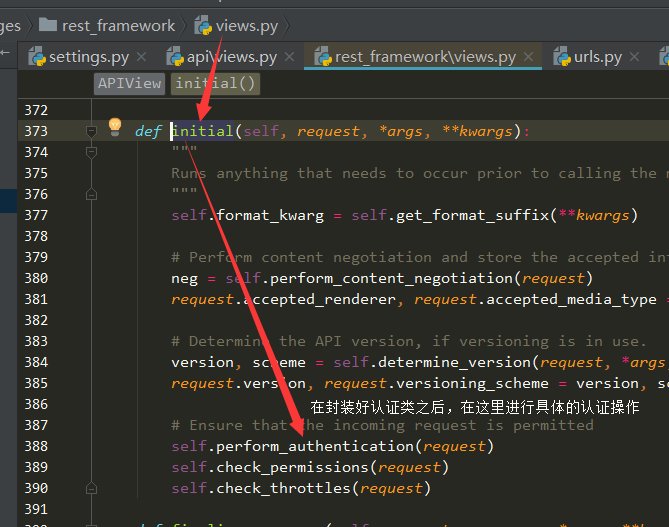Click the 'def' keyword on line 373
This screenshot has height=527, width=669.
(x=148, y=132)
